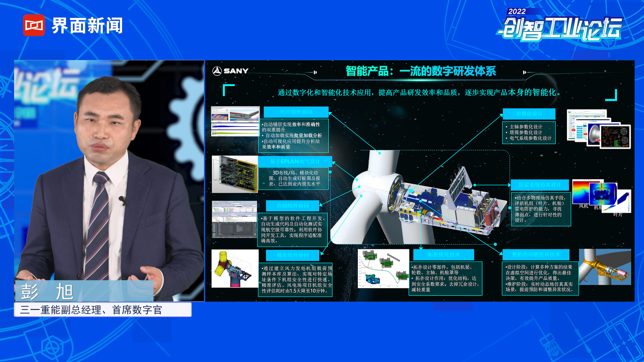Select the 整机传动链仿真技术 header label

point(536,254)
